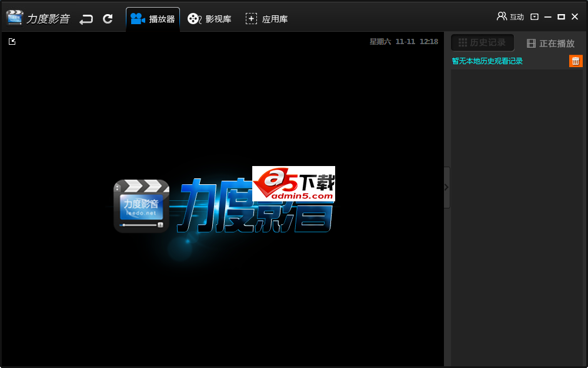588x368 pixels.
Task: Select the 正在播放 panel tab
Action: pyautogui.click(x=550, y=43)
